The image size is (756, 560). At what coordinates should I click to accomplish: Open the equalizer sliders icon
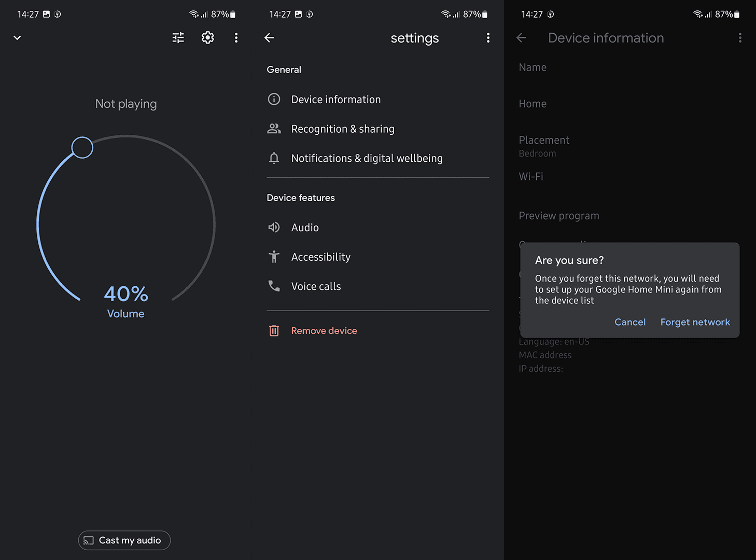click(178, 37)
